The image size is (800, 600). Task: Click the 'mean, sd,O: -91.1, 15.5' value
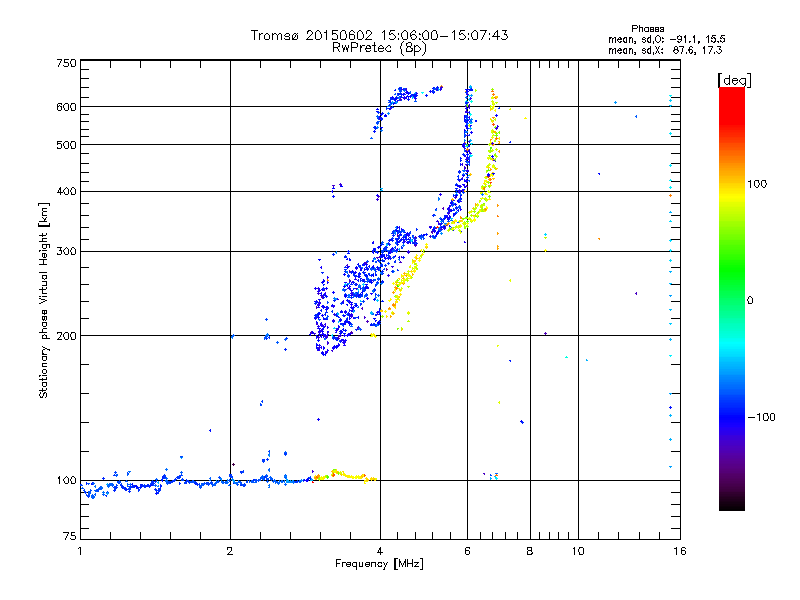tap(667, 39)
